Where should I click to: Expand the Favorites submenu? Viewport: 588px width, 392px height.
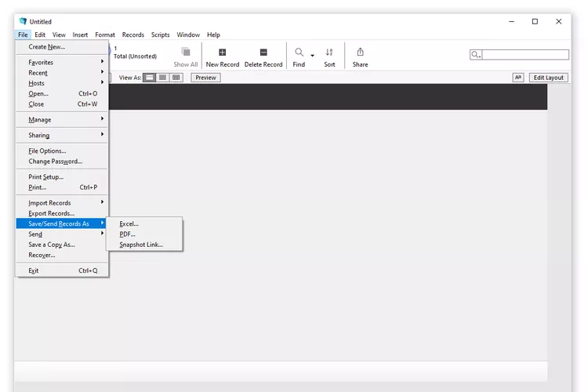(62, 62)
